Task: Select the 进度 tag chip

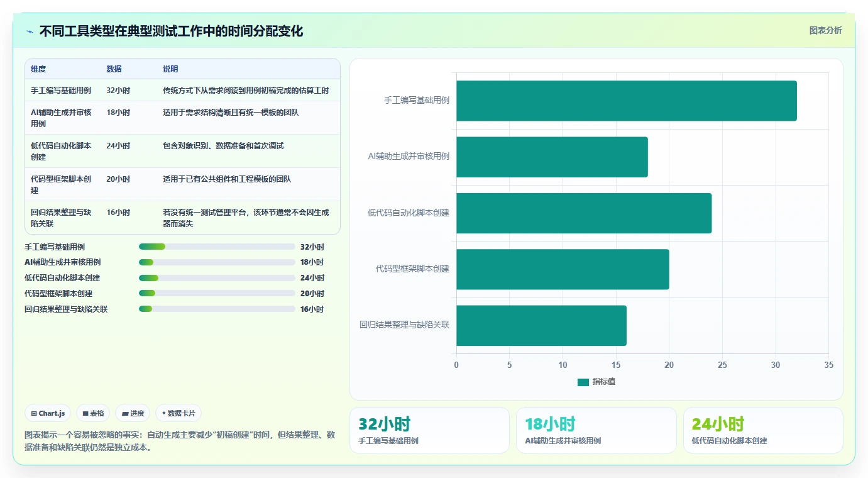Action: point(133,413)
